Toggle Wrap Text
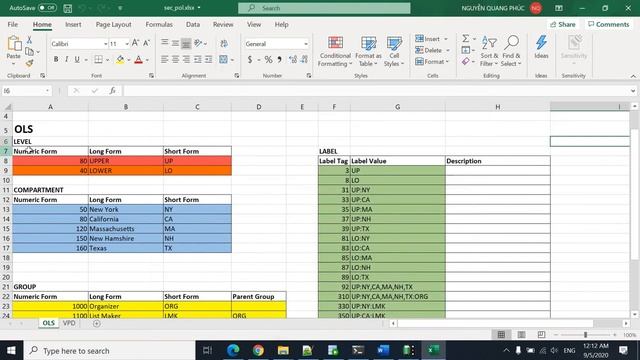 point(224,43)
